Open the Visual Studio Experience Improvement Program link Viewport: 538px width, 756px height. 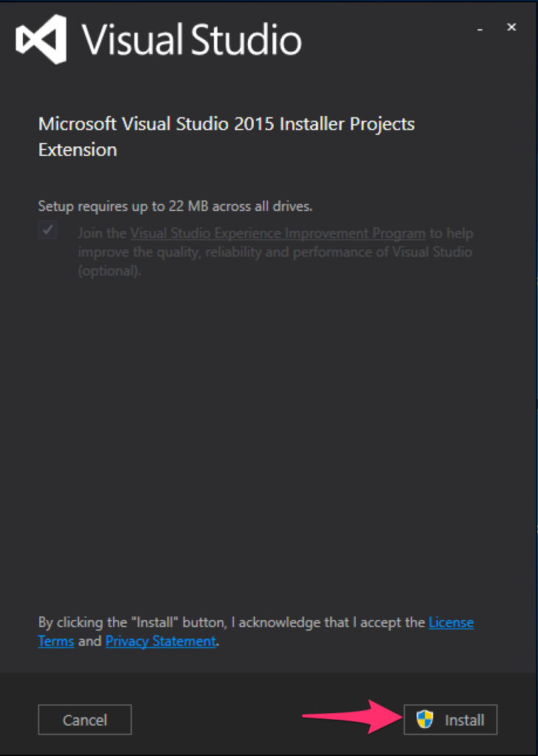point(277,233)
